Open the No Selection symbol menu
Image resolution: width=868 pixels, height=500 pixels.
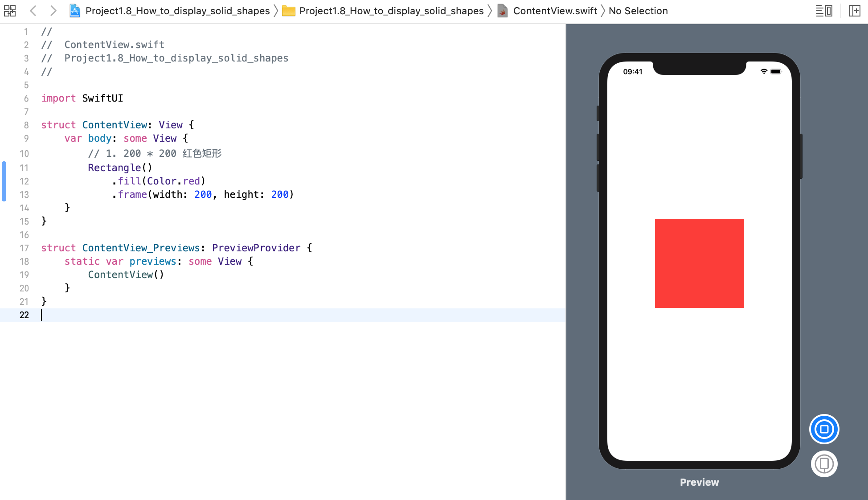(x=638, y=11)
